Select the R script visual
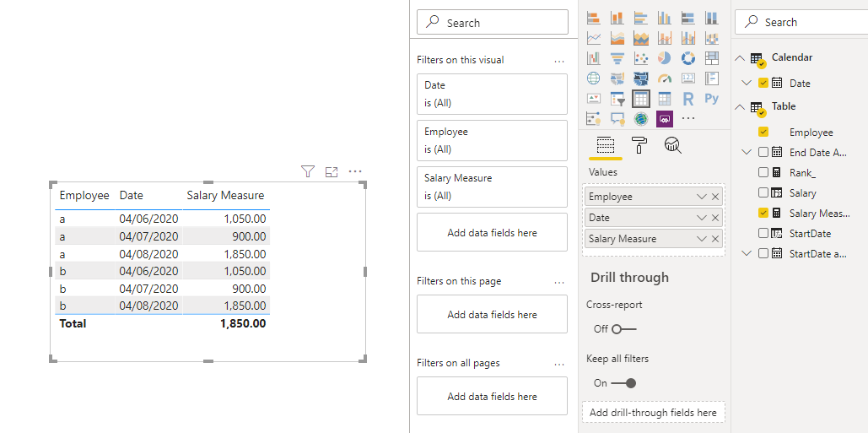 click(688, 99)
